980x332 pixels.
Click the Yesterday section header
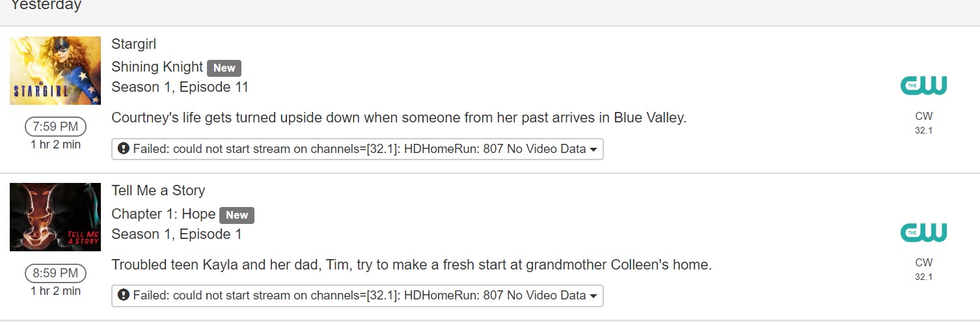coord(46,6)
